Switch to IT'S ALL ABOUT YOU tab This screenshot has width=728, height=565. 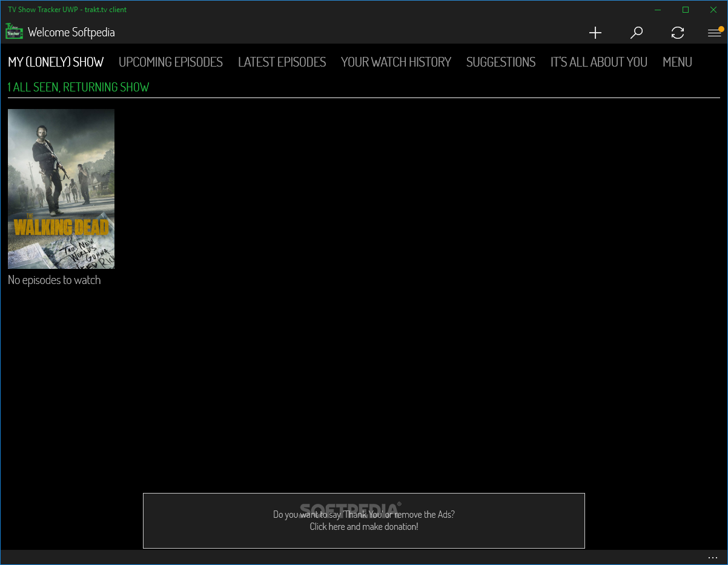click(599, 62)
